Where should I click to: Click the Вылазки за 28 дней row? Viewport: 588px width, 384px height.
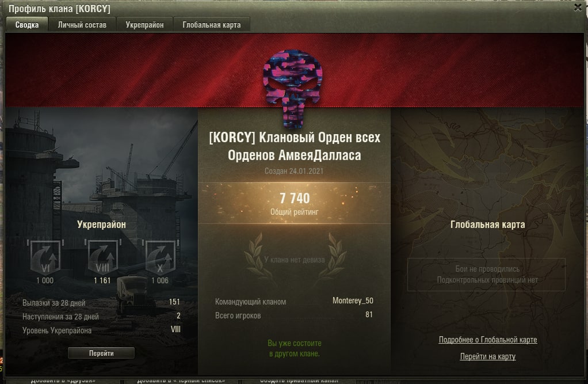(x=101, y=303)
